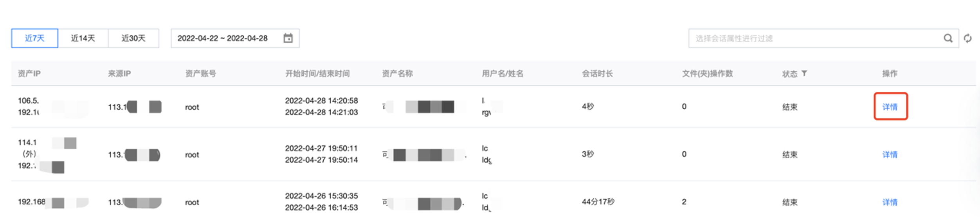Image resolution: width=980 pixels, height=221 pixels.
Task: Click the 状态 column header
Action: tap(789, 74)
